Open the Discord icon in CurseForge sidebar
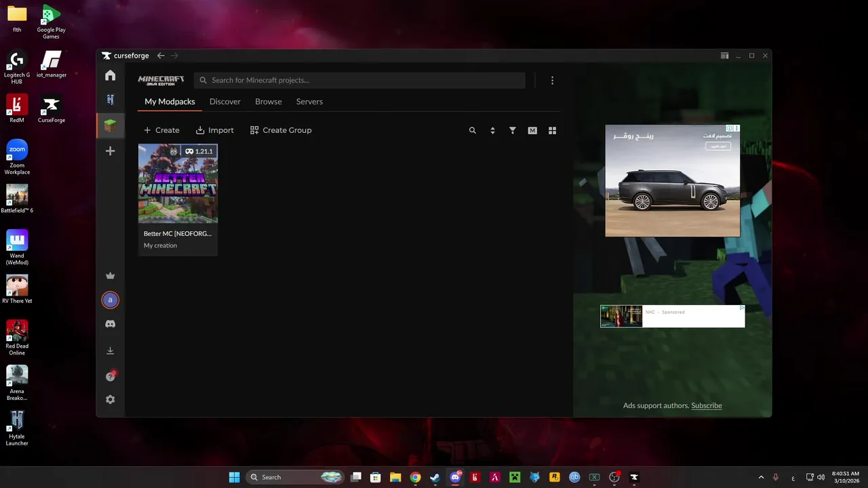868x488 pixels. point(111,324)
